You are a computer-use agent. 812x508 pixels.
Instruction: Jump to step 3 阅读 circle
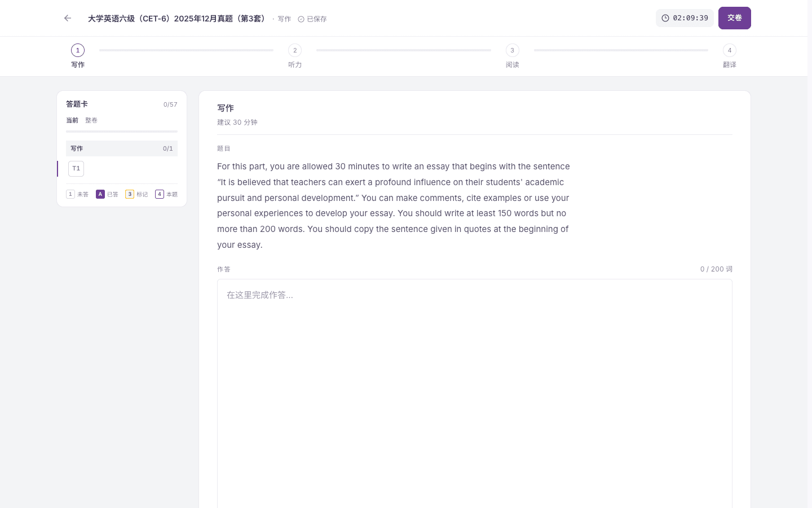513,50
